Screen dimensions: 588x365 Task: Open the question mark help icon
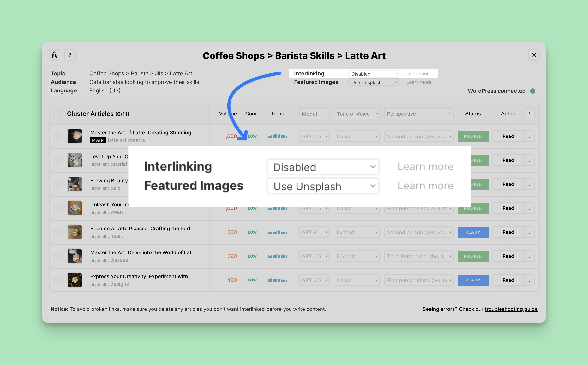(x=70, y=55)
